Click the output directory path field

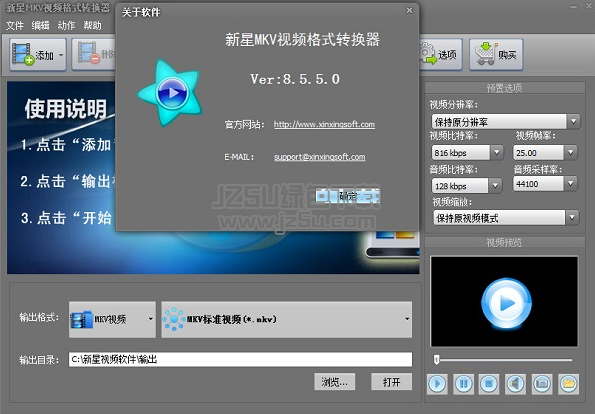point(240,359)
